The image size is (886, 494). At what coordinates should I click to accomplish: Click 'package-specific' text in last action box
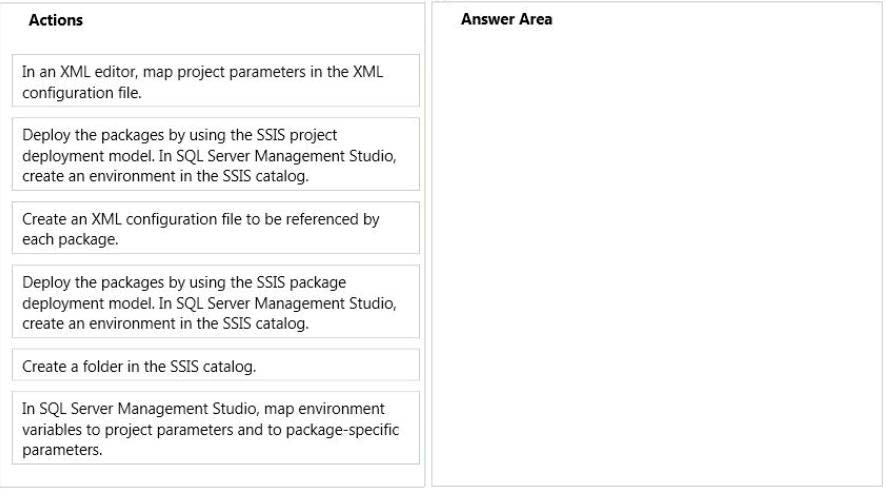342,430
